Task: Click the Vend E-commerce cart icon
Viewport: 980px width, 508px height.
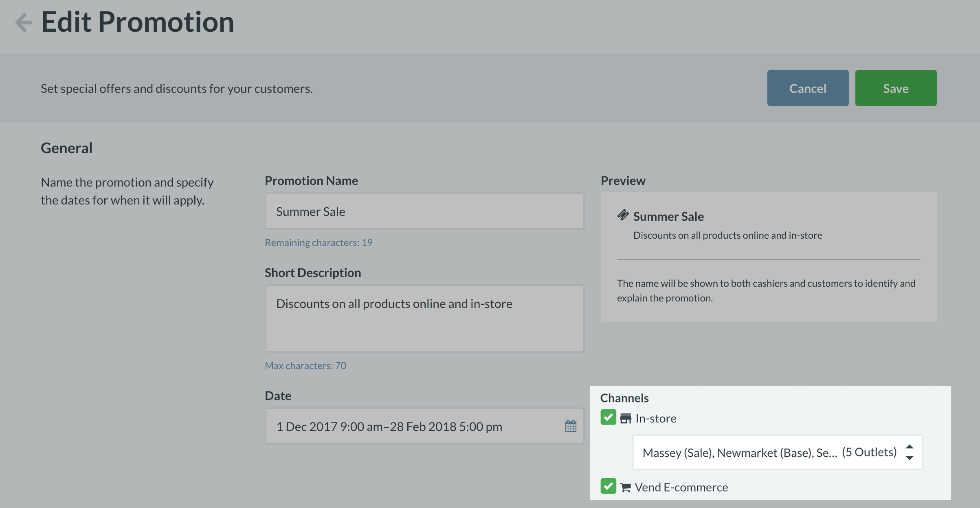Action: (x=626, y=487)
